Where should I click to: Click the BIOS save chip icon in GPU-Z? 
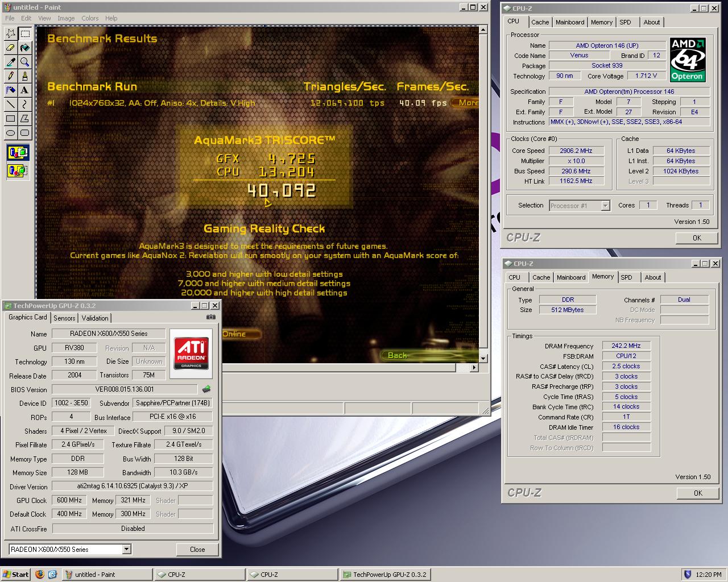coord(206,389)
